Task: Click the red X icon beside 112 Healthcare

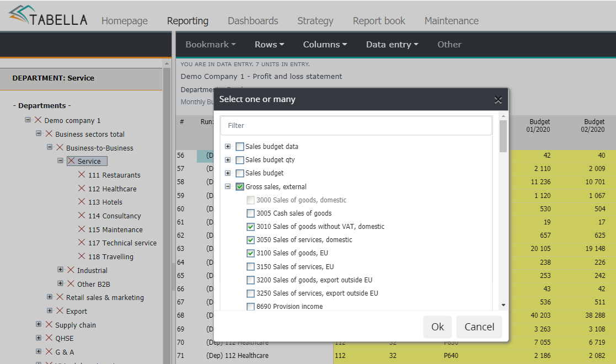Action: pyautogui.click(x=82, y=188)
